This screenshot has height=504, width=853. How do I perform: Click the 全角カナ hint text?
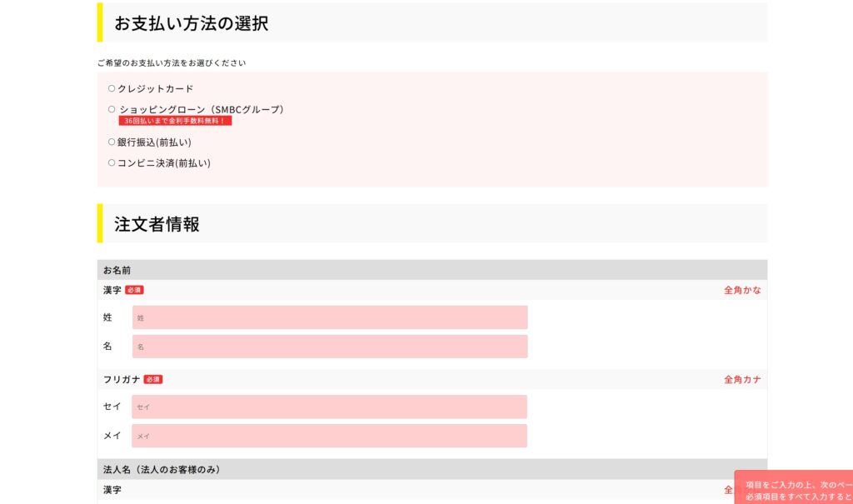point(741,379)
